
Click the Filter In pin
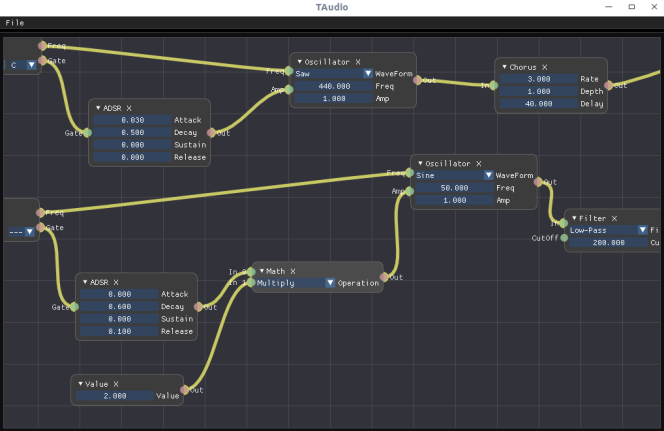point(564,223)
